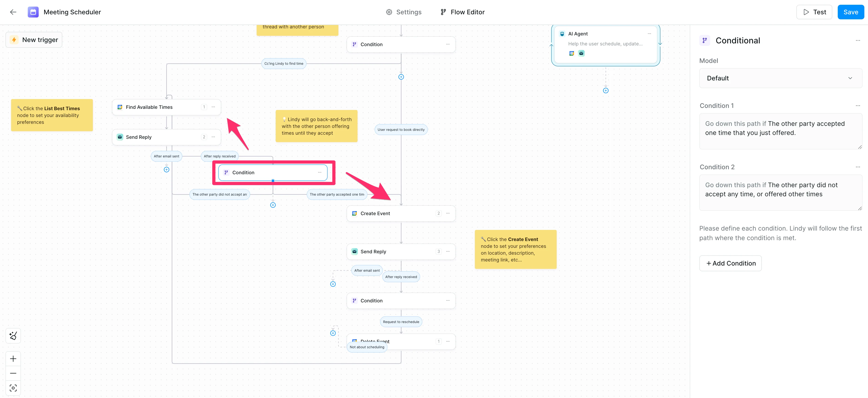This screenshot has width=868, height=398.
Task: Click the back arrow icon
Action: click(13, 12)
